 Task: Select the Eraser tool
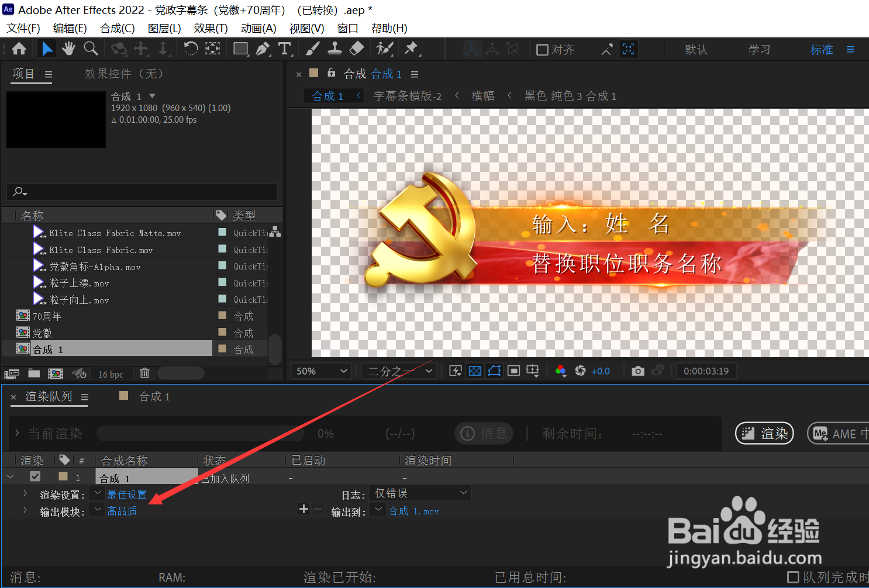pyautogui.click(x=356, y=49)
